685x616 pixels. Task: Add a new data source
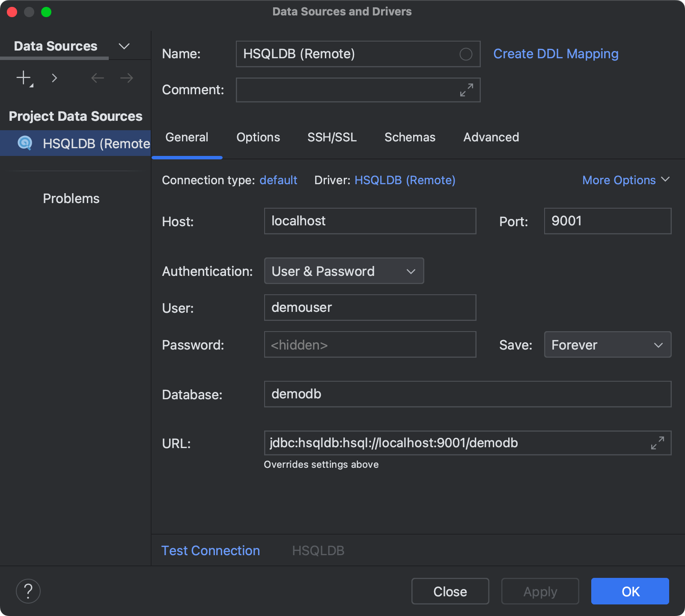pos(22,78)
